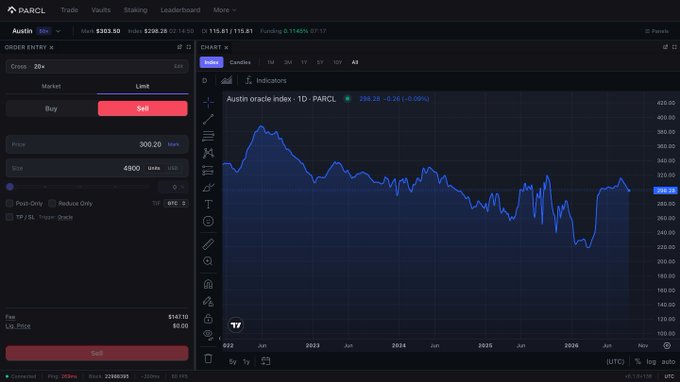The height and width of the screenshot is (382, 680).
Task: Go to the Trade page
Action: click(x=69, y=10)
